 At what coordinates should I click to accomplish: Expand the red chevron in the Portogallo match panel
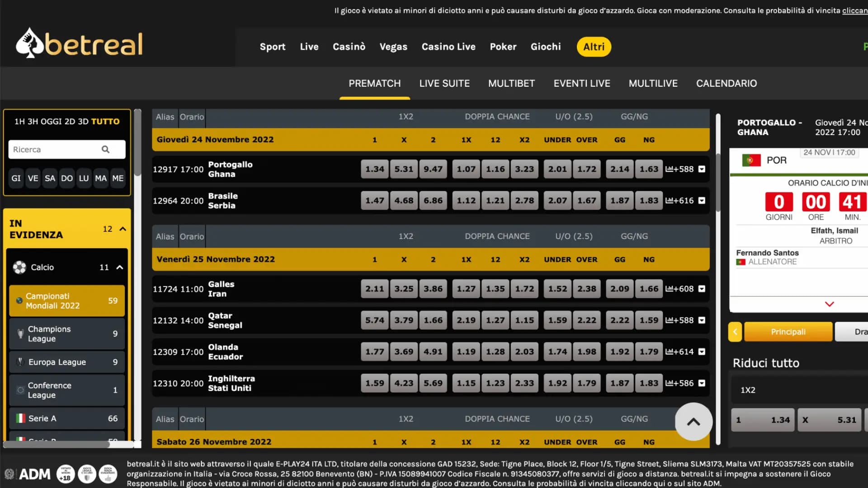coord(830,304)
